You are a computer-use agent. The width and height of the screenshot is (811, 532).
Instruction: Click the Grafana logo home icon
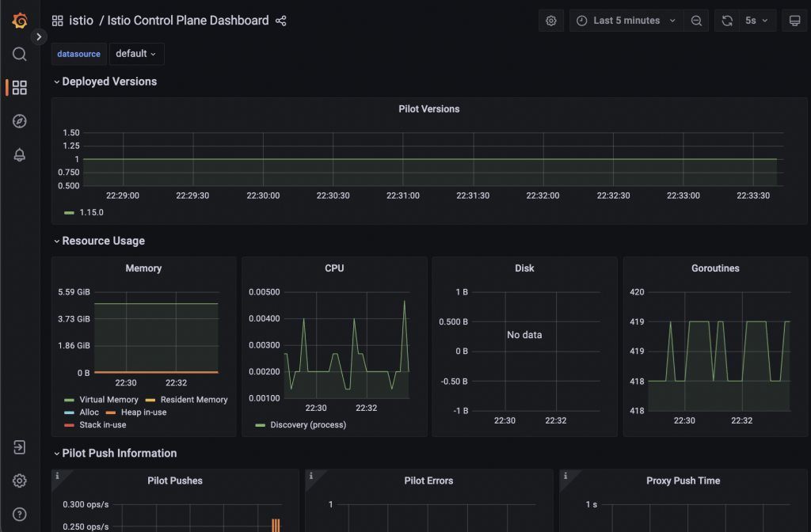pos(20,21)
